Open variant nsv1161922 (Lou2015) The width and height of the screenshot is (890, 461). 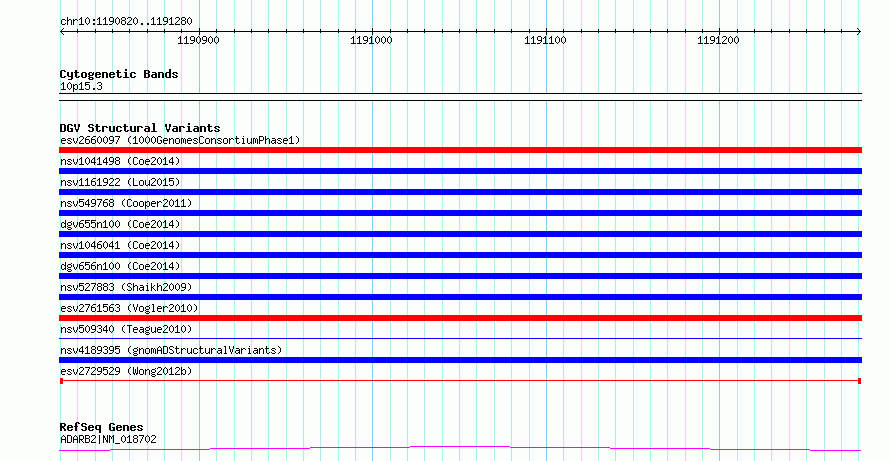[x=120, y=182]
